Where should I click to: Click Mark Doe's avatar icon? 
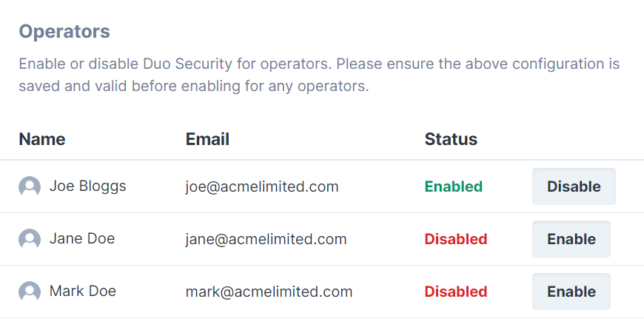click(x=30, y=292)
